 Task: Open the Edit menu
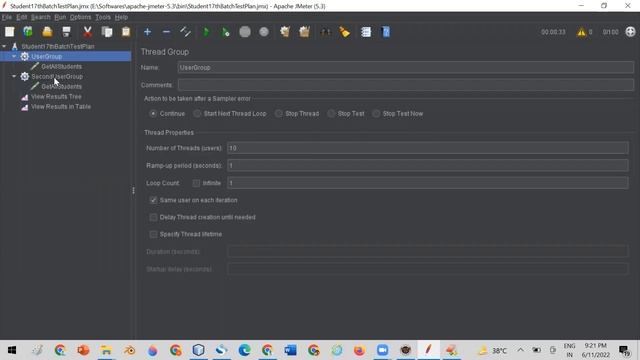(x=22, y=17)
